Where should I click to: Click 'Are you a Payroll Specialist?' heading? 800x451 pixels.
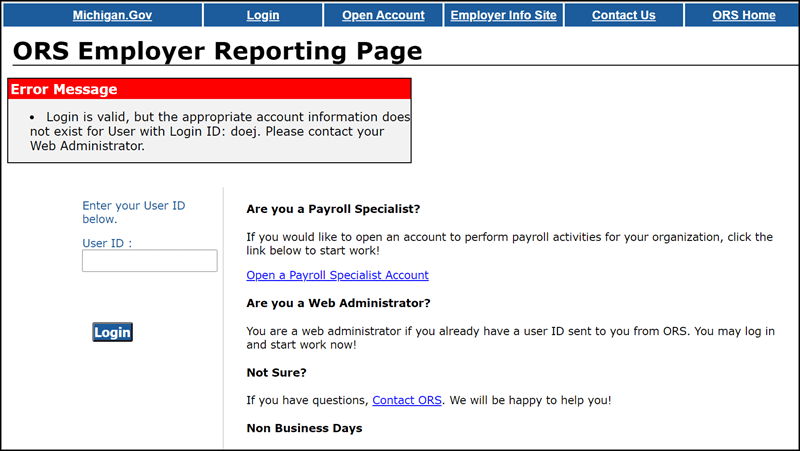pyautogui.click(x=333, y=209)
